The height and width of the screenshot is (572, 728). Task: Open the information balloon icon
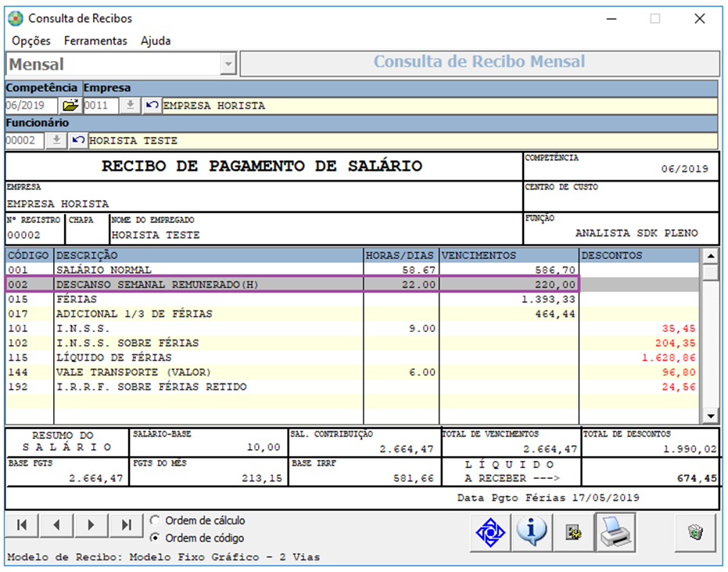click(x=532, y=533)
